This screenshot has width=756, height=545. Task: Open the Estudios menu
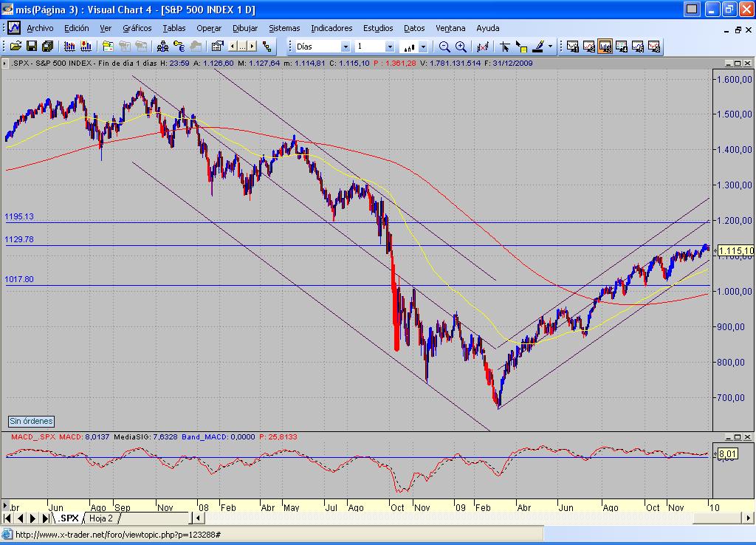(x=378, y=28)
